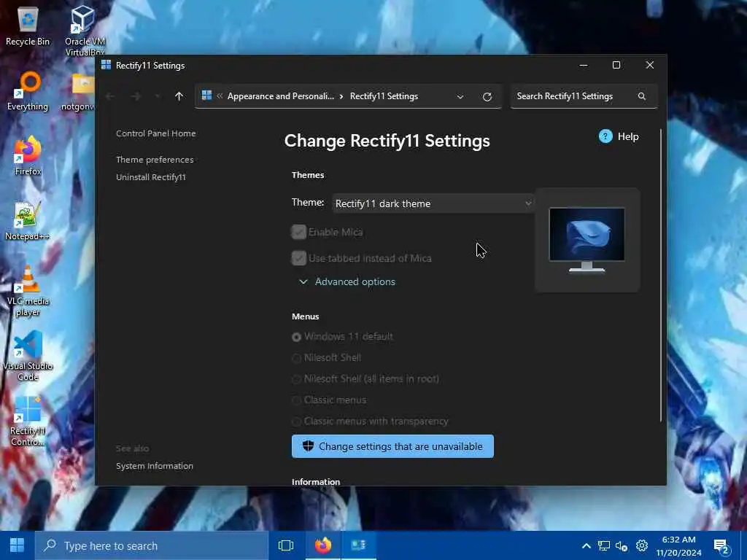The height and width of the screenshot is (560, 747).
Task: Open Theme preferences link
Action: tap(155, 160)
